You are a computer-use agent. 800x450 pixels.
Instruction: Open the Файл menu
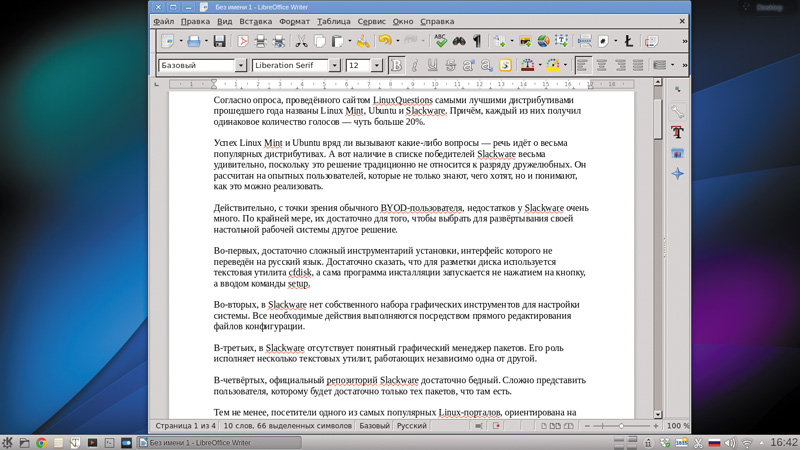click(x=164, y=21)
